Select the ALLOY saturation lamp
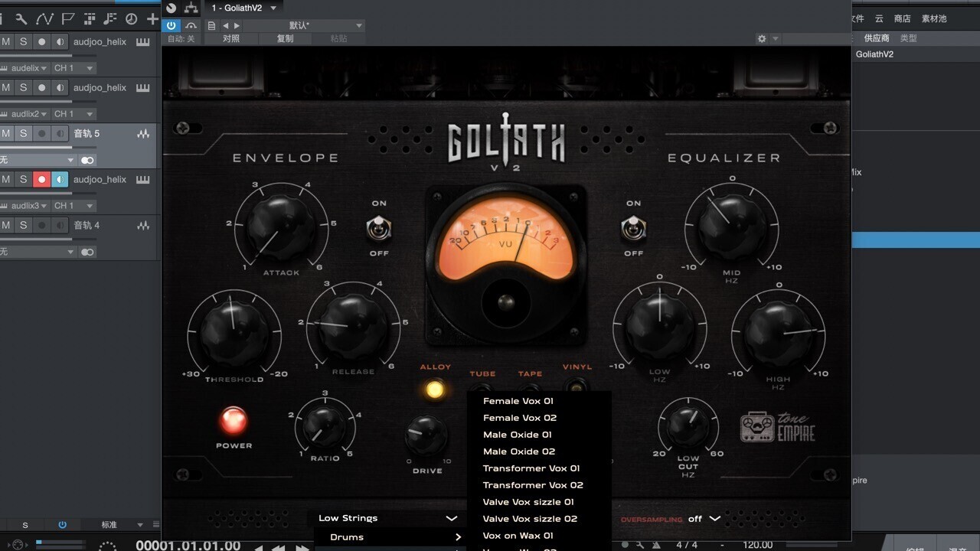980x551 pixels. tap(435, 390)
